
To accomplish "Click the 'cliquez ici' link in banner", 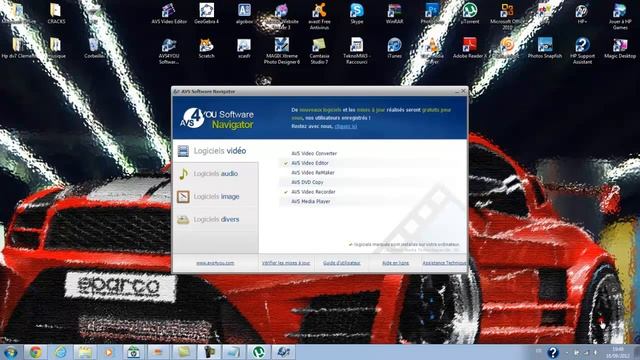I will 345,126.
